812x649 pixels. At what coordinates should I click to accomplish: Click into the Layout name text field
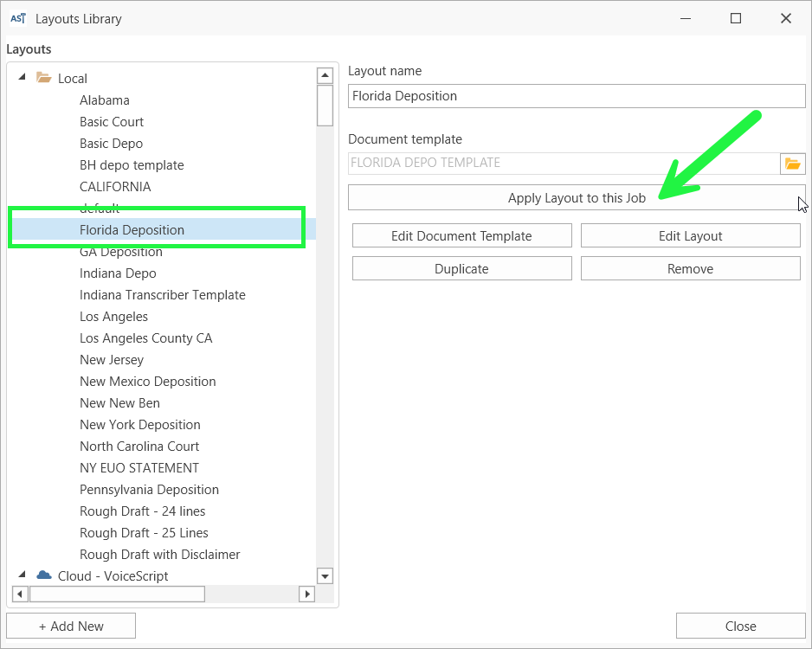[577, 96]
